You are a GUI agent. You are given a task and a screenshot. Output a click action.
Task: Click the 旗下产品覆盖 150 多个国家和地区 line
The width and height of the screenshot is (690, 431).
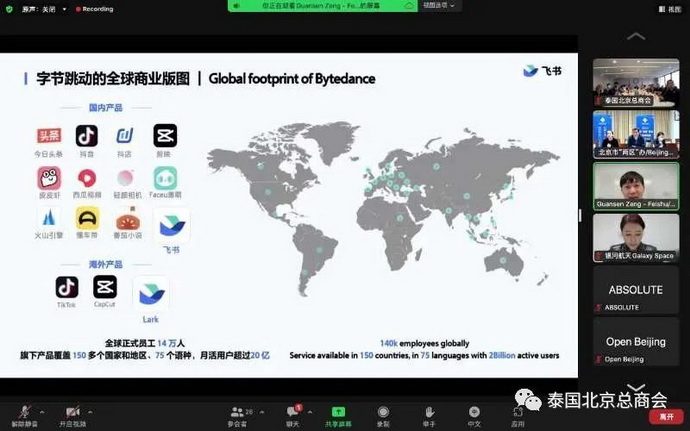[x=145, y=355]
